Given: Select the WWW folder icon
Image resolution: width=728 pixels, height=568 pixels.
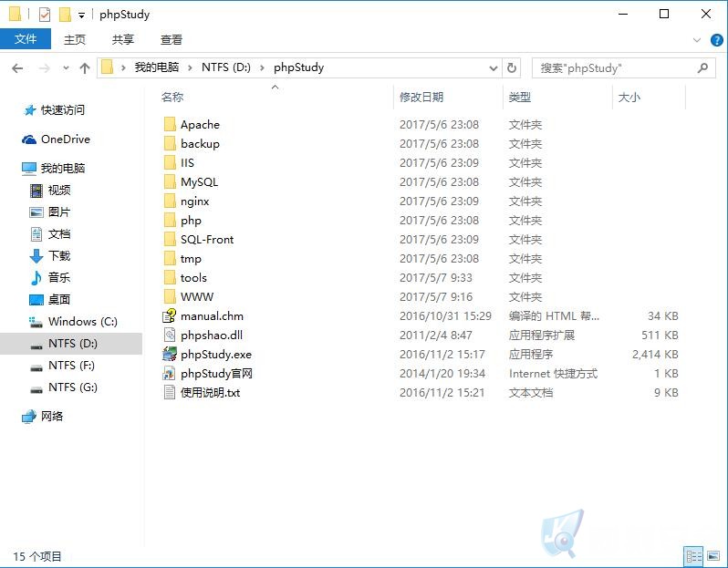Looking at the screenshot, I should click(x=170, y=296).
